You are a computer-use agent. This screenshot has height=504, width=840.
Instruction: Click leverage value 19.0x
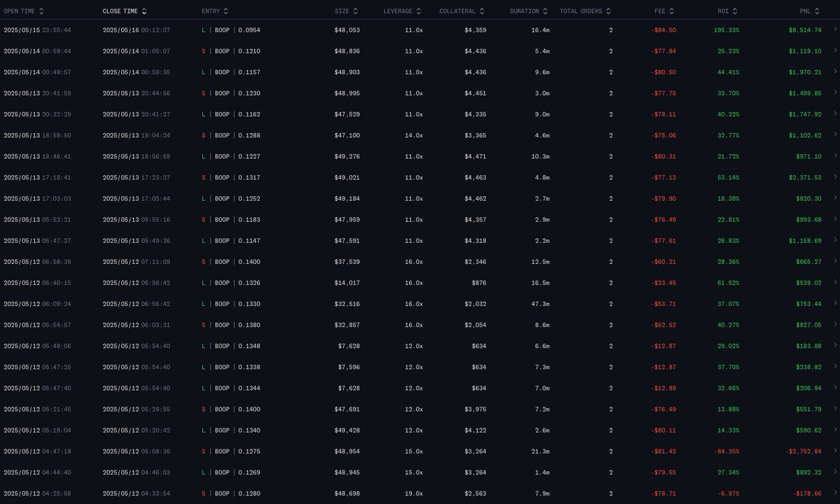tap(414, 493)
